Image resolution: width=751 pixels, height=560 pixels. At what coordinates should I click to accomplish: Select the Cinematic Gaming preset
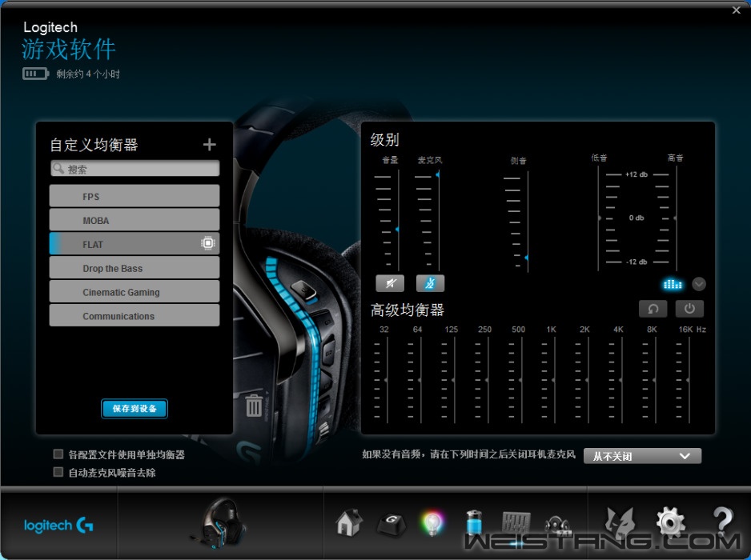tap(135, 292)
